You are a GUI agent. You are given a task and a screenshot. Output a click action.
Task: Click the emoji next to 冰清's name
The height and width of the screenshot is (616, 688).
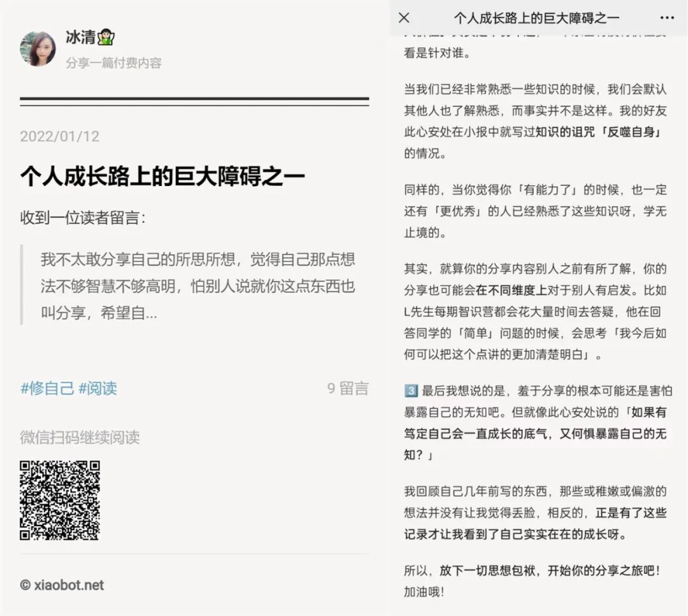(x=106, y=38)
